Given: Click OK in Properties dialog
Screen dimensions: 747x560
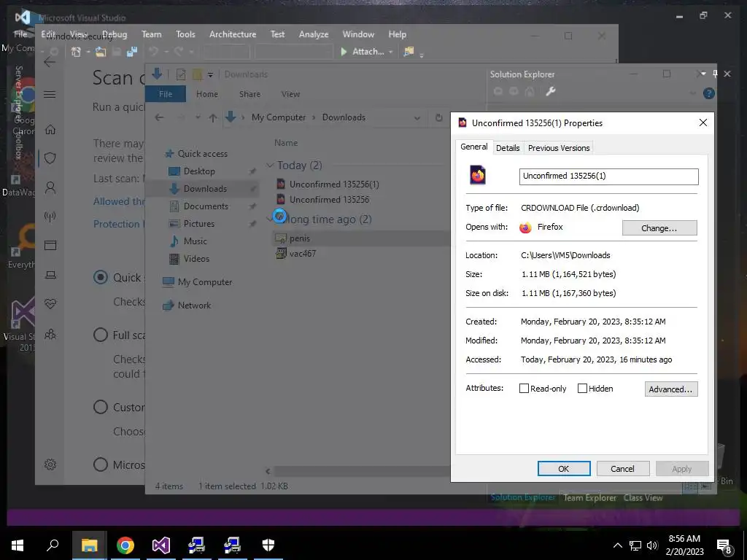Looking at the screenshot, I should pos(564,469).
